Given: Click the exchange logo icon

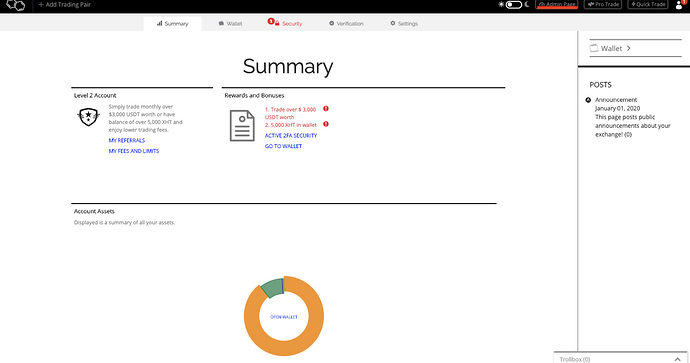Looking at the screenshot, I should (15, 5).
